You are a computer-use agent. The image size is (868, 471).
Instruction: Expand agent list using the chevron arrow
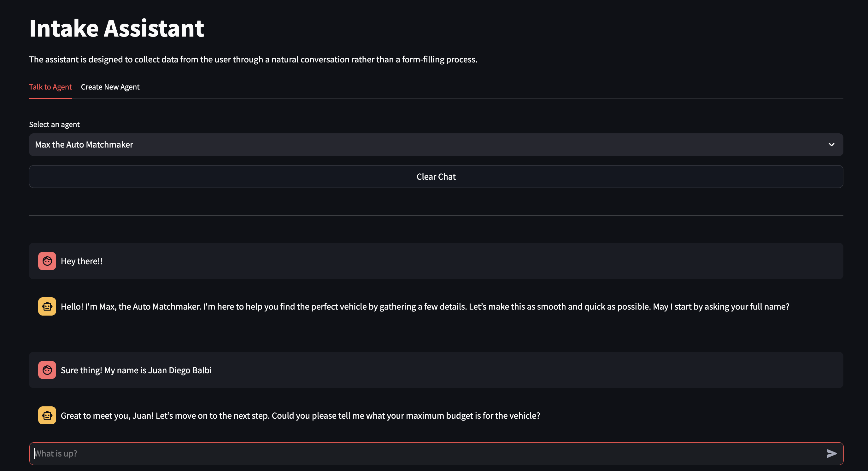pyautogui.click(x=831, y=144)
